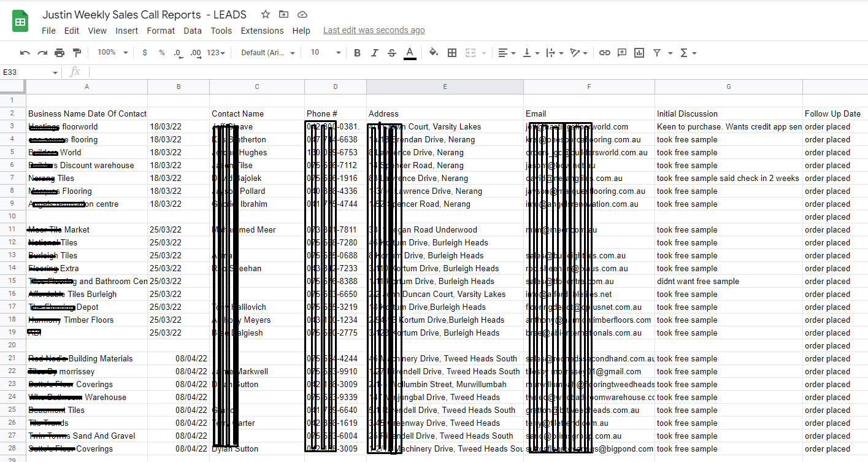This screenshot has width=868, height=462.
Task: Open the text wrapping dropdown
Action: coord(553,53)
